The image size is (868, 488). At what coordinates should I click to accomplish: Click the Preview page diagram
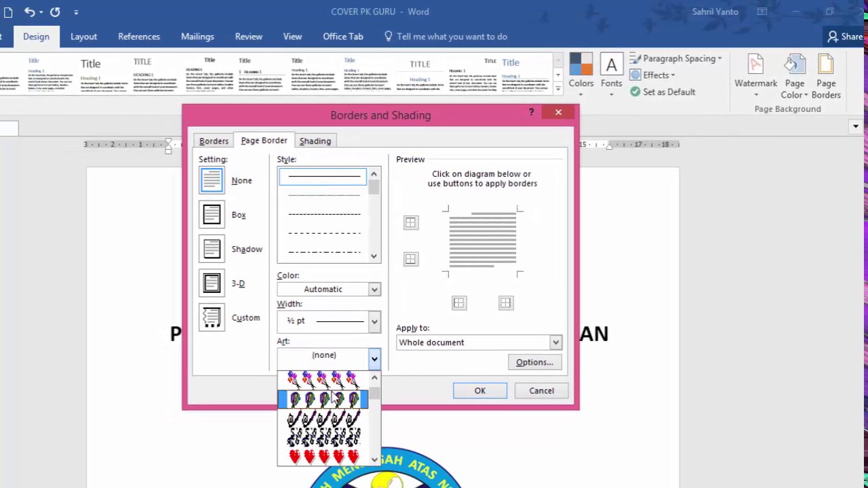(482, 241)
